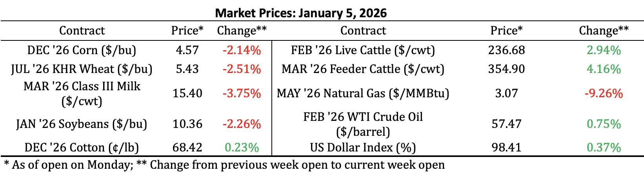Click the Feeder Cattle change 4.16%
This screenshot has height=186, width=644.
pos(604,69)
